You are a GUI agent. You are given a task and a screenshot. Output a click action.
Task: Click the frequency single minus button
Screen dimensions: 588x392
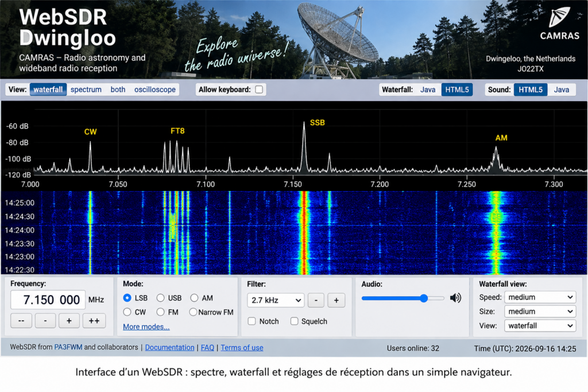pos(45,321)
